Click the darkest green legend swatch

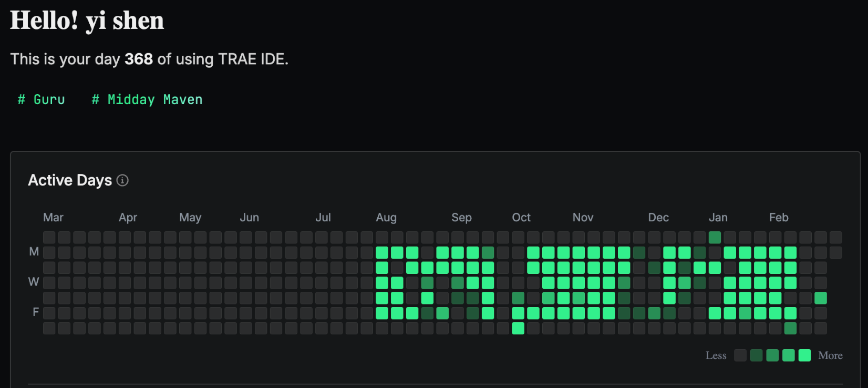[x=756, y=355]
